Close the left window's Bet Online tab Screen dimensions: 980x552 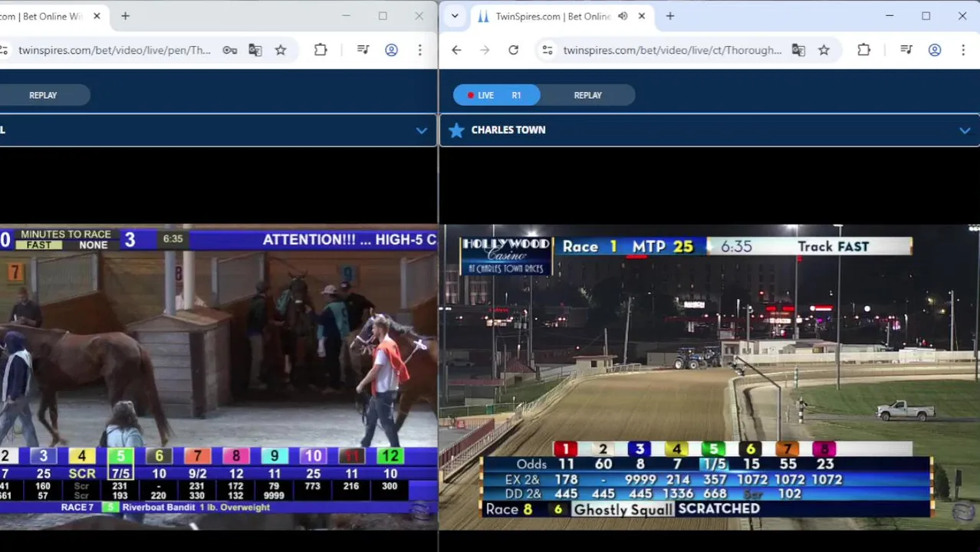point(97,16)
